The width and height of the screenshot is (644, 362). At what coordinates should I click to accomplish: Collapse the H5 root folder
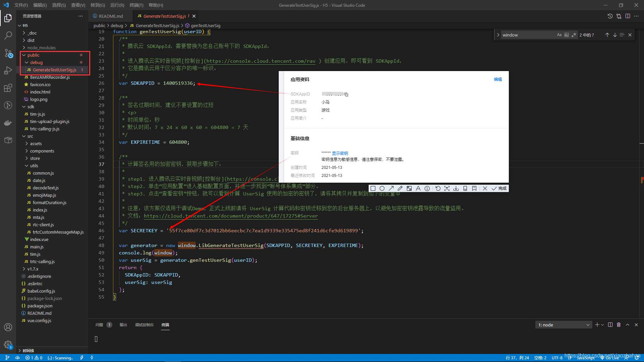(x=52, y=25)
